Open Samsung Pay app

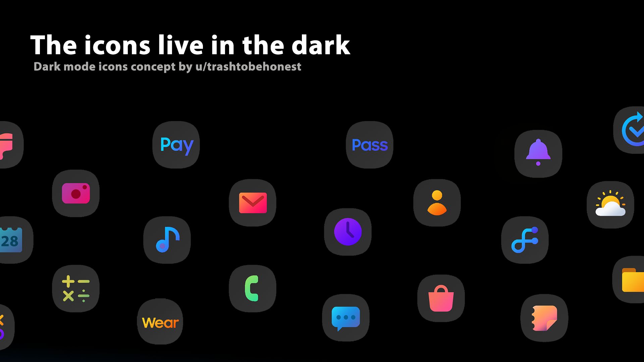176,144
